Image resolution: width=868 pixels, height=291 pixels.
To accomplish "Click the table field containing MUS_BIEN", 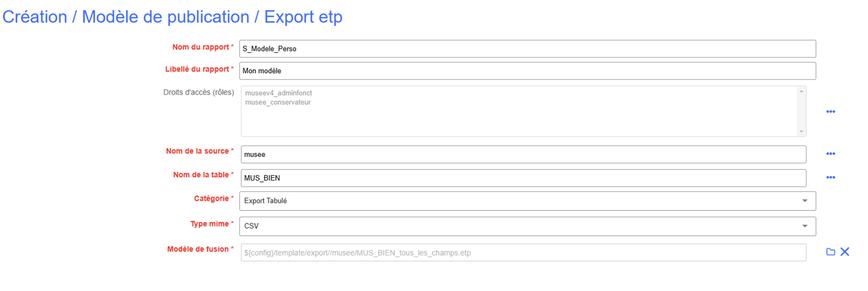I will pyautogui.click(x=523, y=178).
